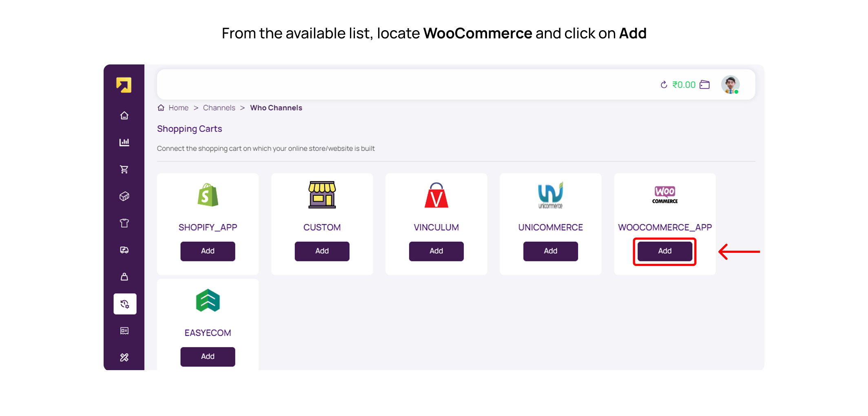Navigate to Channels breadcrumb link

[219, 108]
